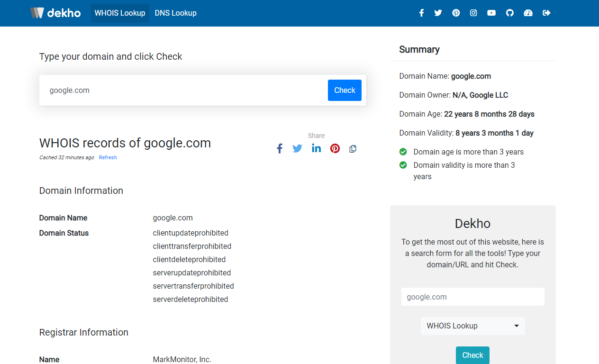Copy the WHOIS records share link
Screen dimensions: 599x364
353,149
